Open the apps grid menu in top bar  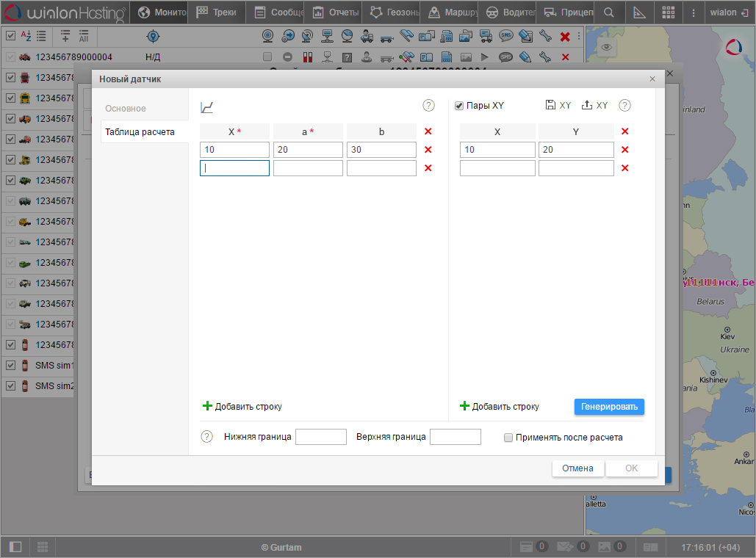point(669,12)
